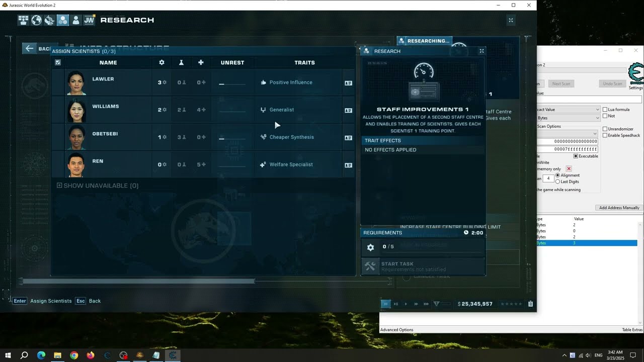
Task: Open the expeditions dinosaur fossil icon
Action: point(49,20)
